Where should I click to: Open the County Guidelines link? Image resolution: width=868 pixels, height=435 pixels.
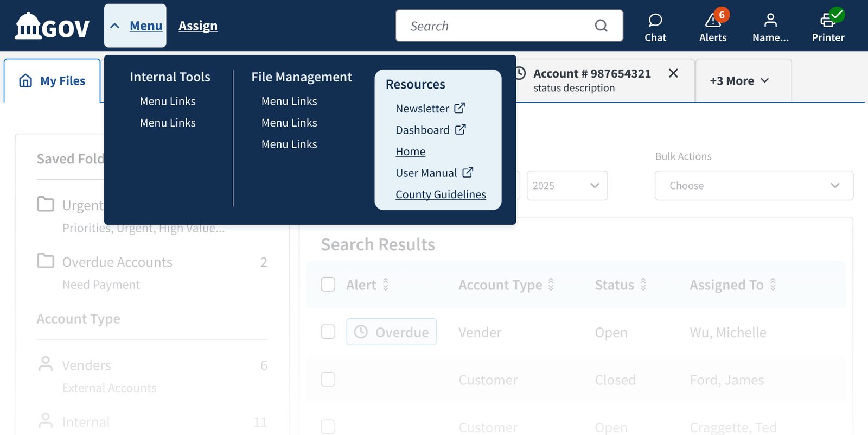tap(441, 194)
